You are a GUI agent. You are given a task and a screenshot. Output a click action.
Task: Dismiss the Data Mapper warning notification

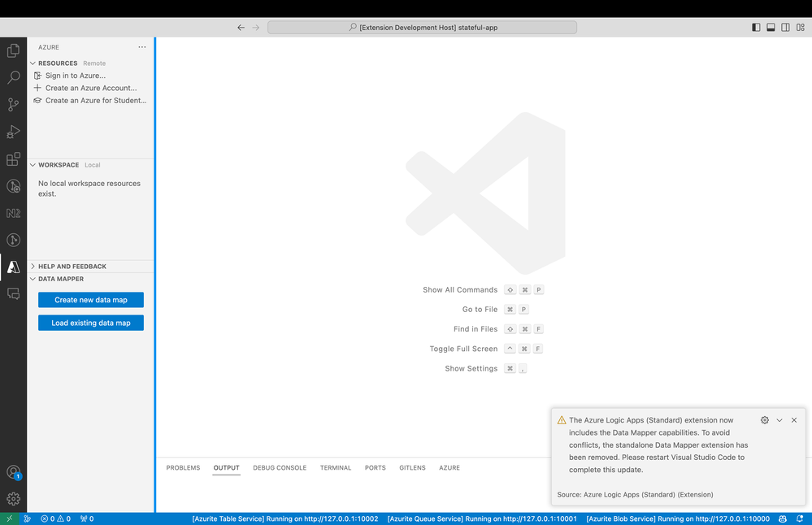(794, 420)
